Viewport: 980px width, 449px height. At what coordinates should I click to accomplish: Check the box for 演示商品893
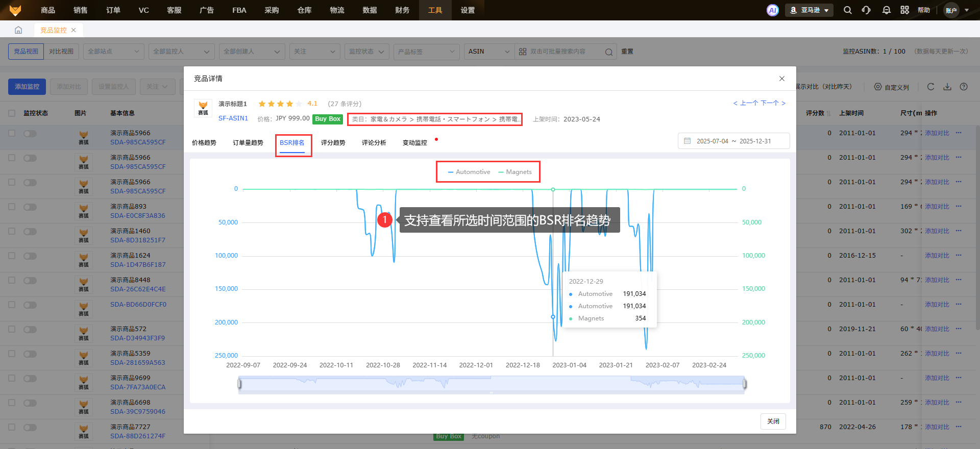pyautogui.click(x=12, y=207)
